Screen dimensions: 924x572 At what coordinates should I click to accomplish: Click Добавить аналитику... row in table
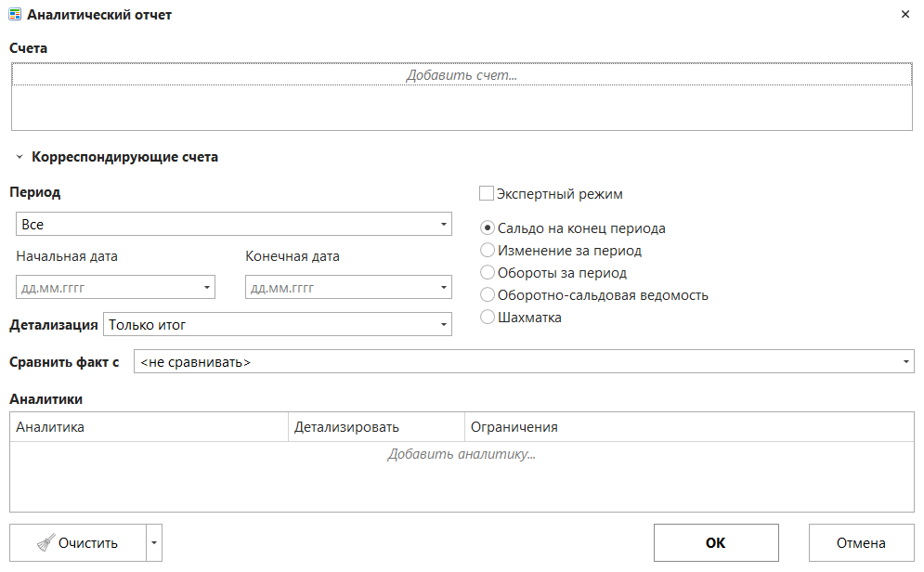(462, 455)
